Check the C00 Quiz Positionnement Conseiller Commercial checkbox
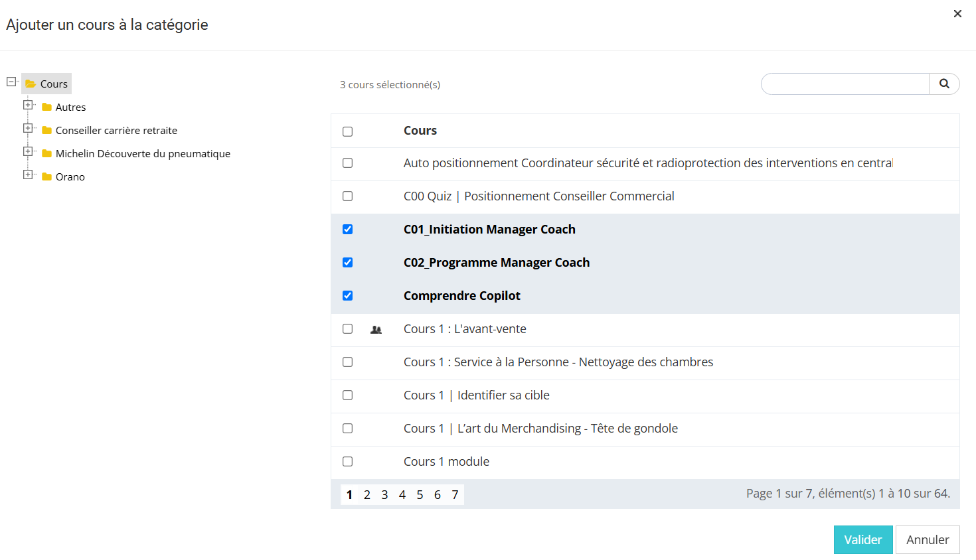Image resolution: width=976 pixels, height=560 pixels. tap(347, 196)
